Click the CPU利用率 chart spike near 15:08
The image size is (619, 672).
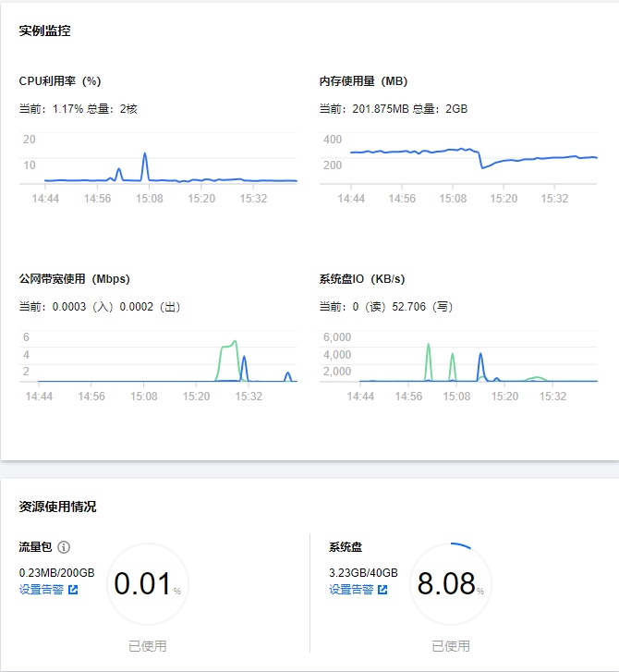pos(145,155)
